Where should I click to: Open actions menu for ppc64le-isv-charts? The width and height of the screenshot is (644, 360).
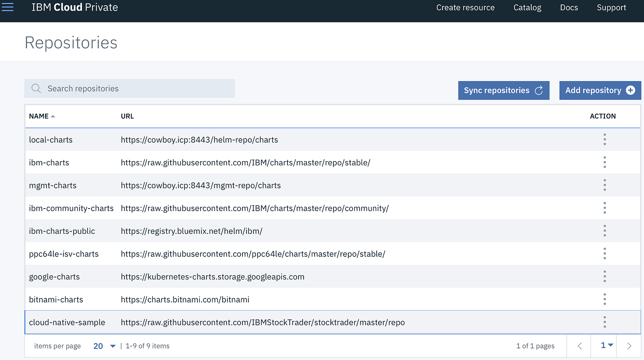pyautogui.click(x=604, y=254)
